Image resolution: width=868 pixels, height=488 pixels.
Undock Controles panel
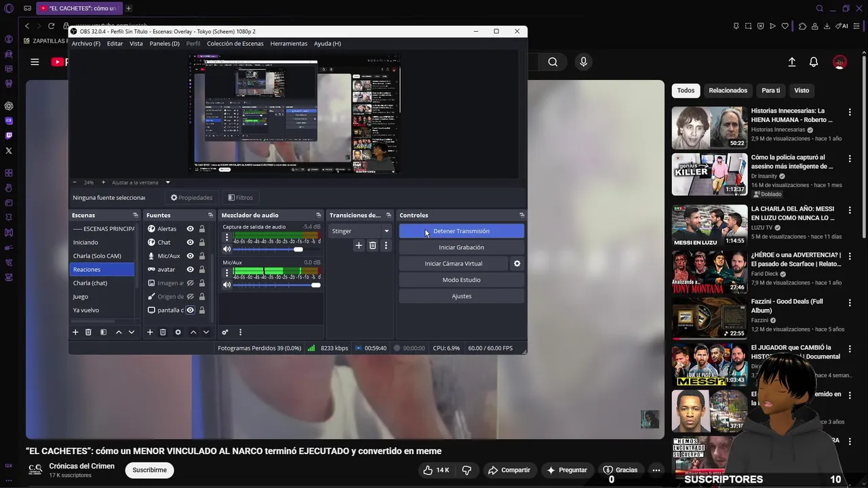(x=521, y=215)
